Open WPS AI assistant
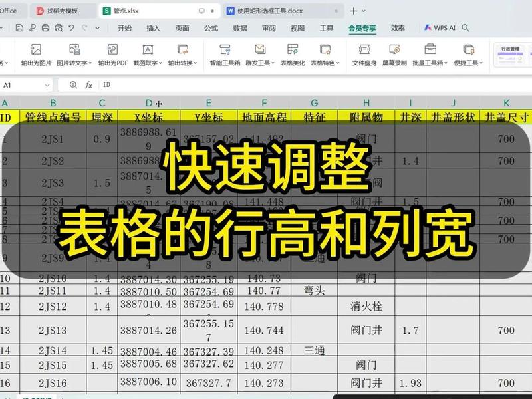 pyautogui.click(x=440, y=28)
